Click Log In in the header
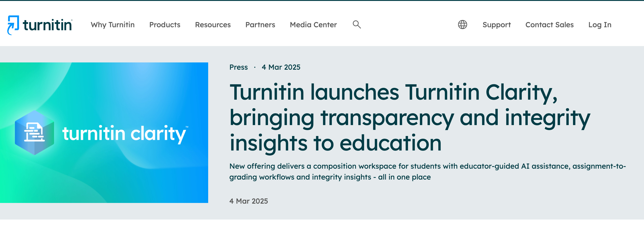The image size is (644, 237). pos(600,25)
